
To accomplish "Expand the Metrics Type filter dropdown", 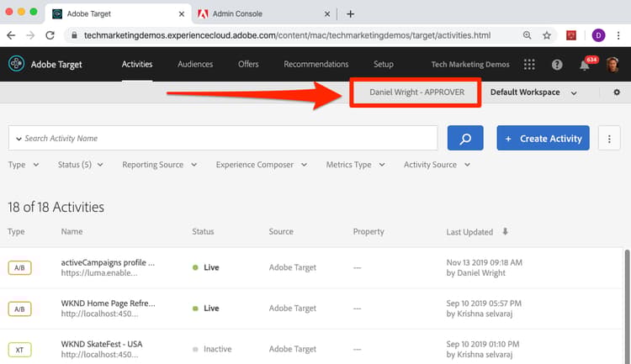I will click(356, 165).
